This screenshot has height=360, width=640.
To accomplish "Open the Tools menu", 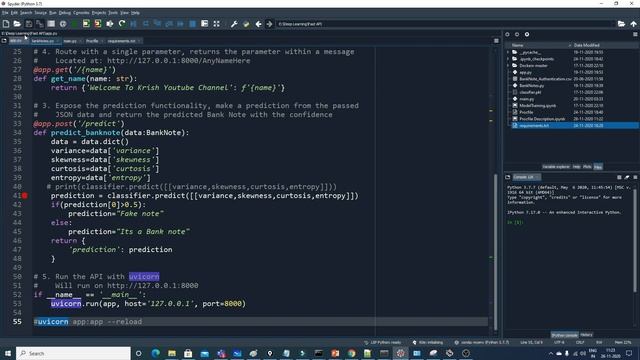I will point(113,13).
